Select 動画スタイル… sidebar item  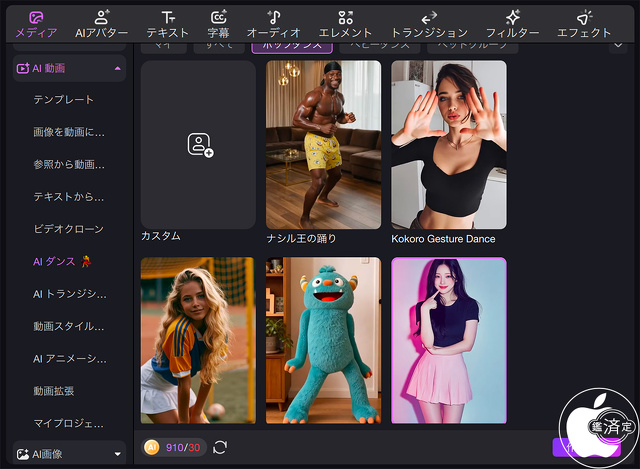(69, 326)
